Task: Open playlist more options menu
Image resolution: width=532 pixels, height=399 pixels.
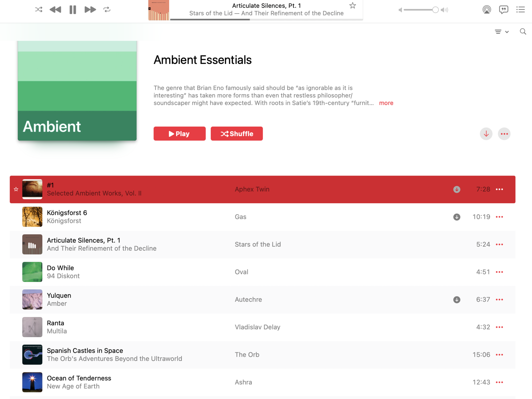Action: [x=504, y=134]
